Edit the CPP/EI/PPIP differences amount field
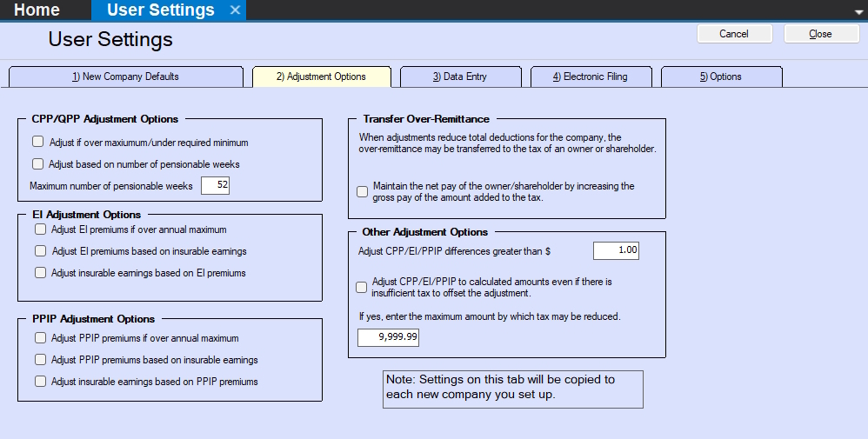Image resolution: width=868 pixels, height=439 pixels. click(616, 250)
